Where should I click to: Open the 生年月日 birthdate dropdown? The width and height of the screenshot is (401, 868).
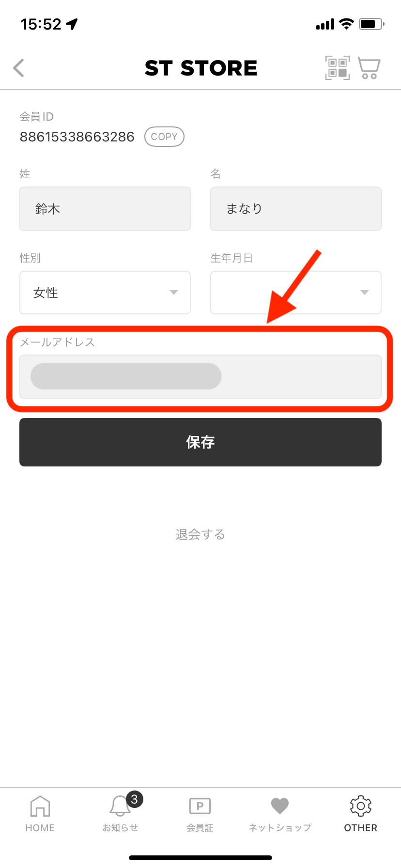(x=296, y=293)
